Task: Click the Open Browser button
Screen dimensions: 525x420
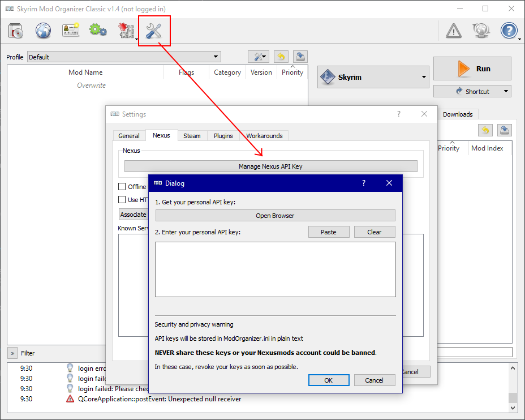Action: pyautogui.click(x=275, y=215)
